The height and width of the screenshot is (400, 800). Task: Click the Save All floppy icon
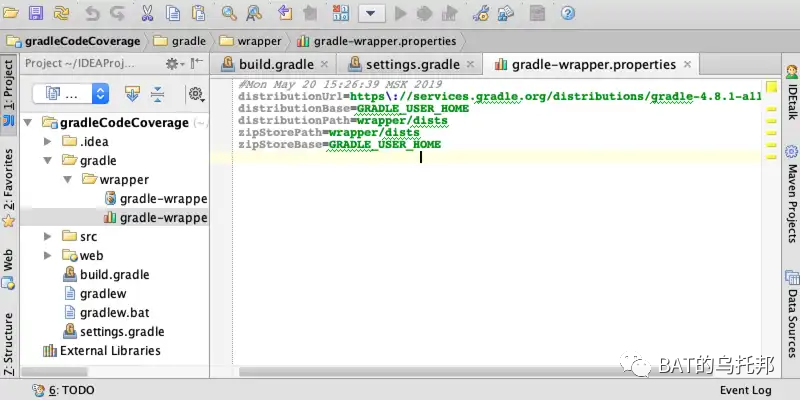tap(36, 13)
